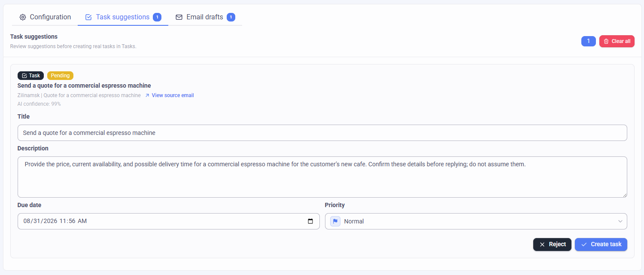The height and width of the screenshot is (275, 644).
Task: Click the envelope icon on Email drafts tab
Action: point(179,17)
